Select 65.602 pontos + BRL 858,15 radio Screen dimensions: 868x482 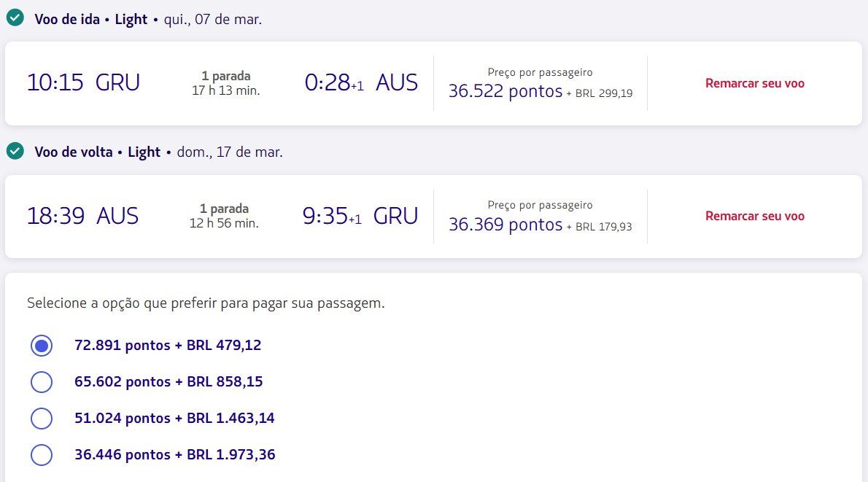pos(42,382)
